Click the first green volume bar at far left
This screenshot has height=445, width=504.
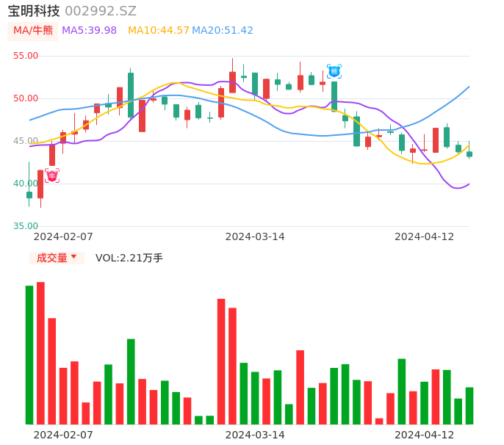pyautogui.click(x=29, y=355)
